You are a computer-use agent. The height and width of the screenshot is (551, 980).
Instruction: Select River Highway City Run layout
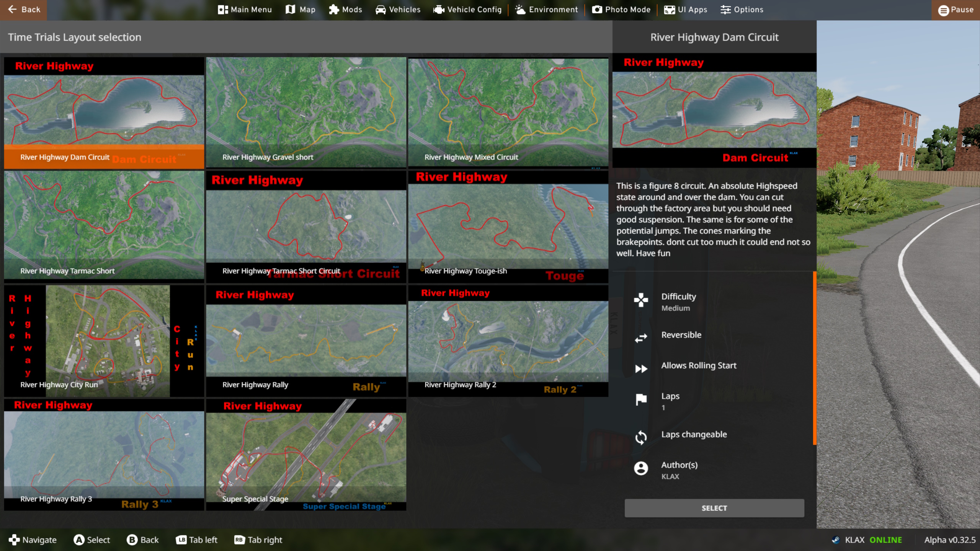104,341
